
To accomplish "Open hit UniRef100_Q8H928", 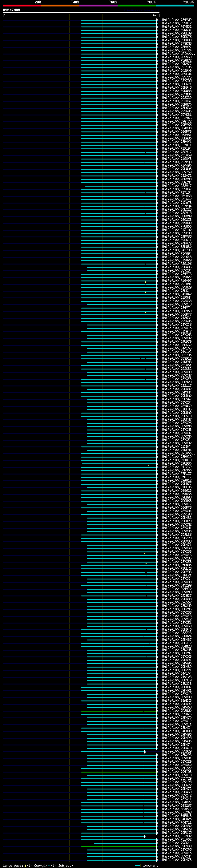I will pyautogui.click(x=176, y=382).
